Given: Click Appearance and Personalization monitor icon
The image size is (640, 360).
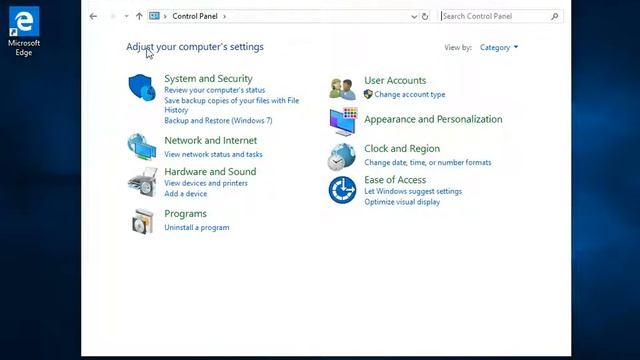Looking at the screenshot, I should point(343,121).
